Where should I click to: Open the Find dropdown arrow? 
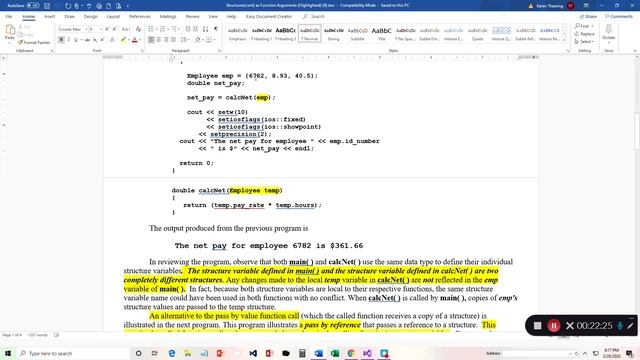(x=593, y=26)
